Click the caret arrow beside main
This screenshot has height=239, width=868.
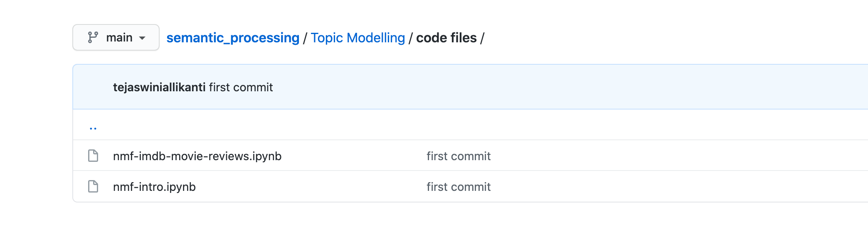pos(142,38)
